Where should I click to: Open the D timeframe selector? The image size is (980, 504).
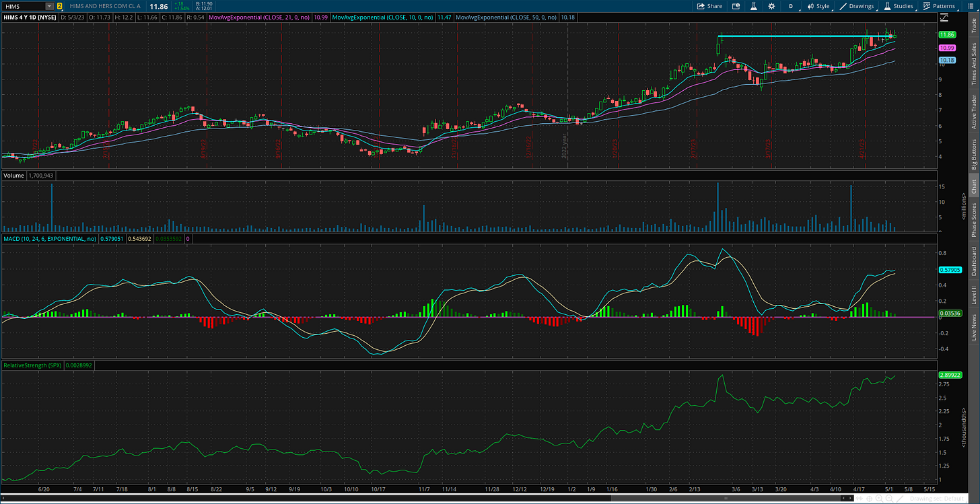[x=791, y=6]
